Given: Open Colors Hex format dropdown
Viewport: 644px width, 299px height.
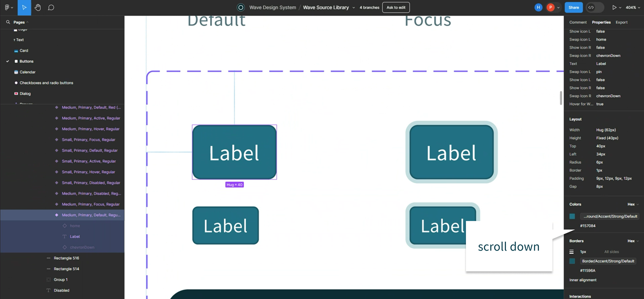Looking at the screenshot, I should click(x=633, y=204).
